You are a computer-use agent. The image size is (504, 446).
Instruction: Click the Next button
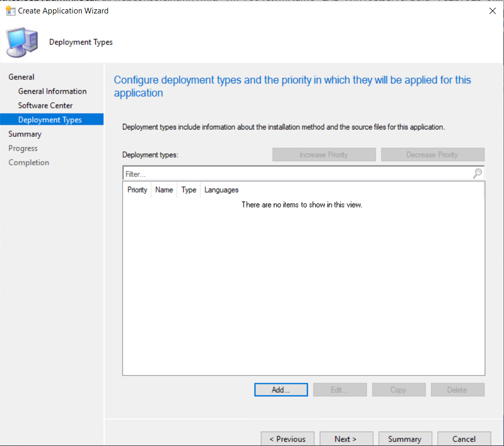[x=346, y=439]
